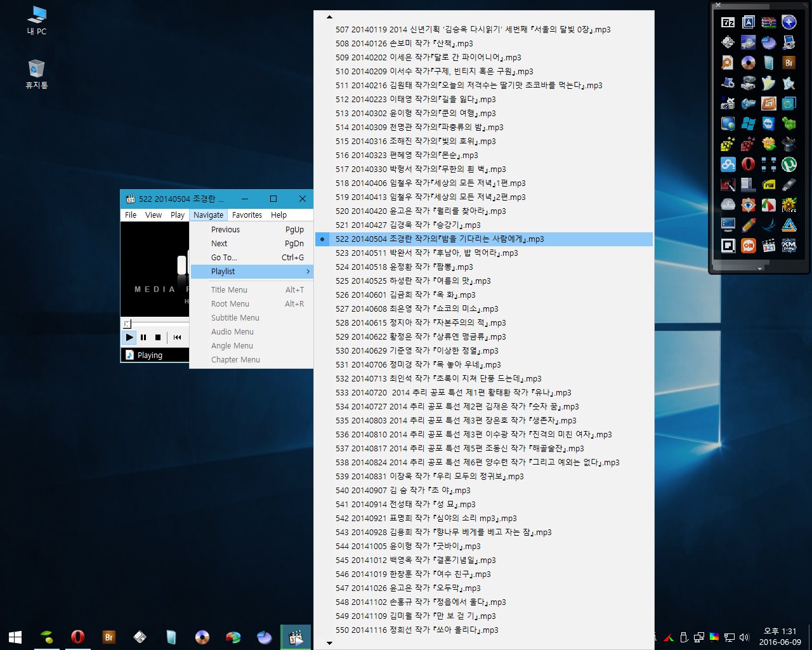Image resolution: width=812 pixels, height=650 pixels.
Task: Select Go To... in Navigate menu
Action: tap(252, 258)
